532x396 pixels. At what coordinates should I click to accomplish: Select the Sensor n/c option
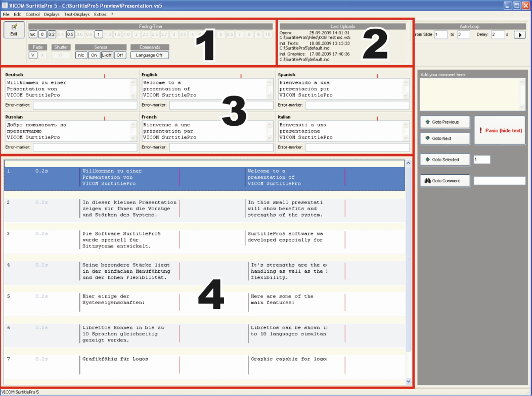tap(81, 55)
